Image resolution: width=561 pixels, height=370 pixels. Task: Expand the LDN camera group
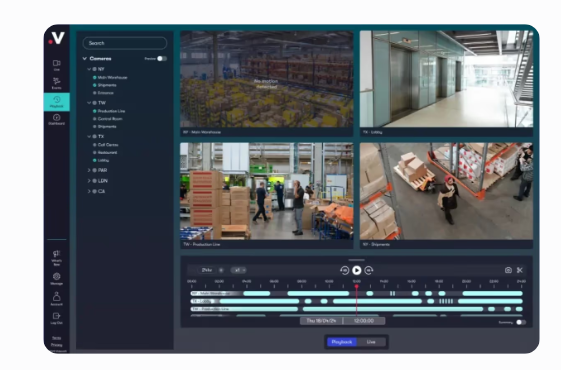coord(89,181)
